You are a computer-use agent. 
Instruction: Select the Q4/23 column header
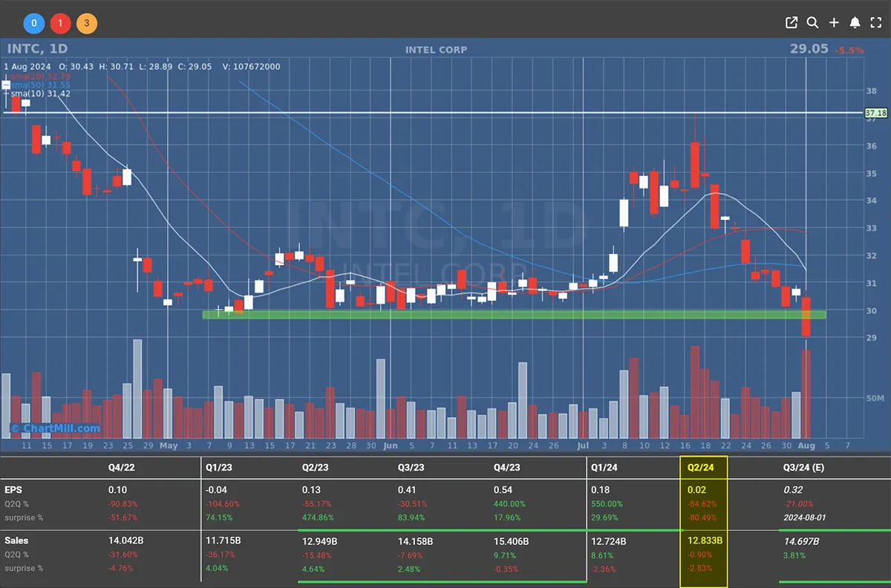click(x=507, y=468)
